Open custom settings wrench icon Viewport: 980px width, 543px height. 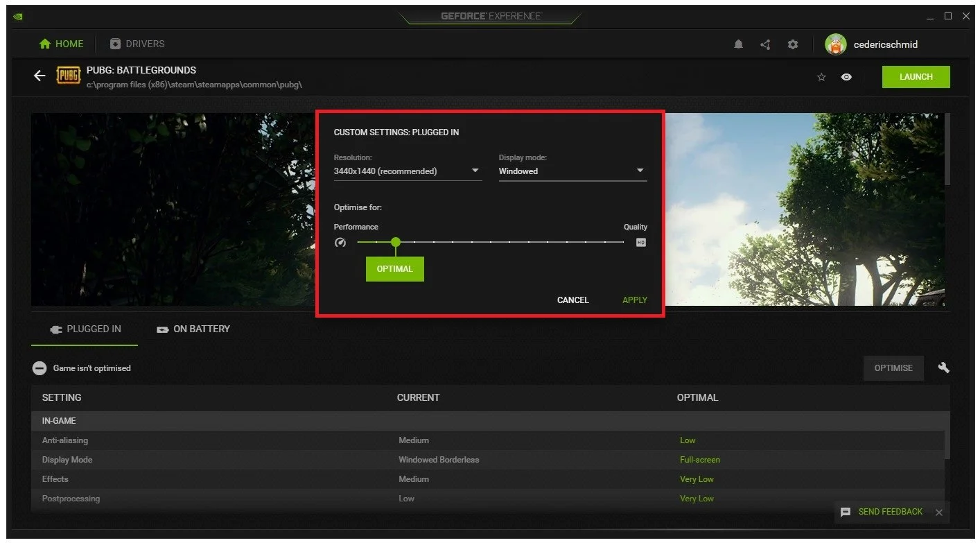pos(943,368)
